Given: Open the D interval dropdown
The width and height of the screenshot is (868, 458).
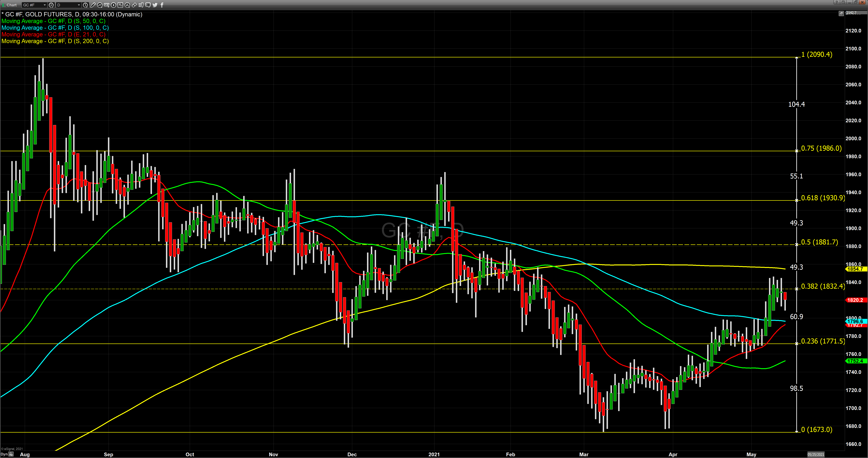Looking at the screenshot, I should (68, 5).
